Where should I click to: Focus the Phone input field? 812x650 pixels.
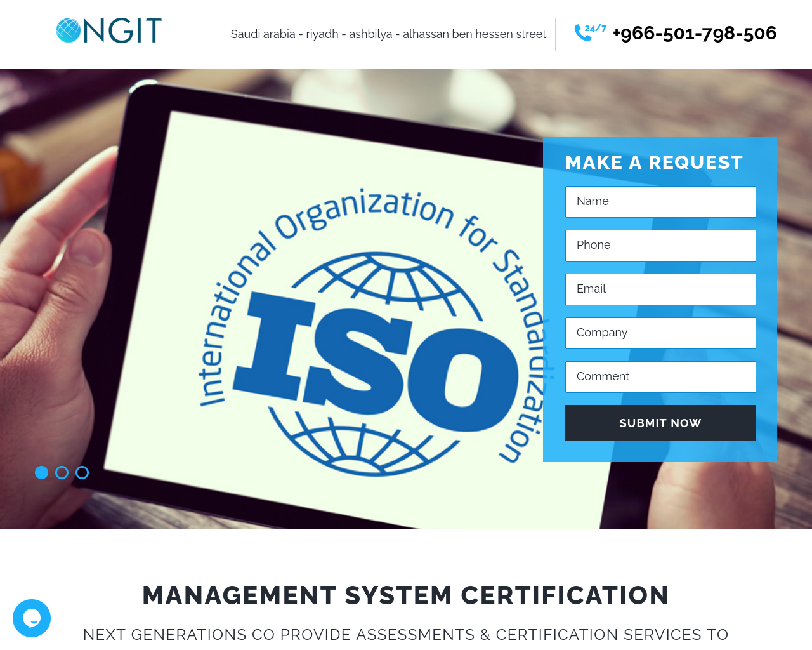(660, 246)
